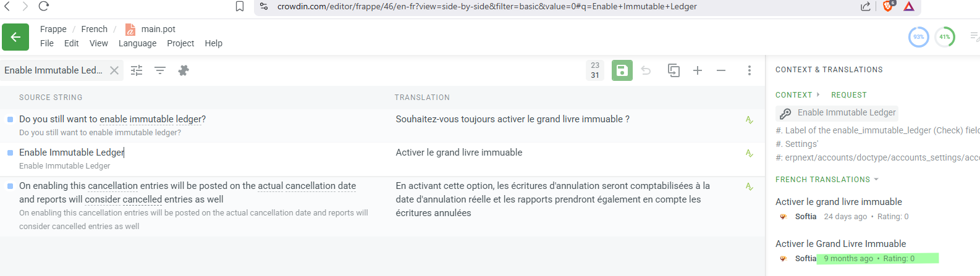Collapse the FRENCH TRANSLATIONS dropdown
The width and height of the screenshot is (980, 276).
click(x=876, y=180)
